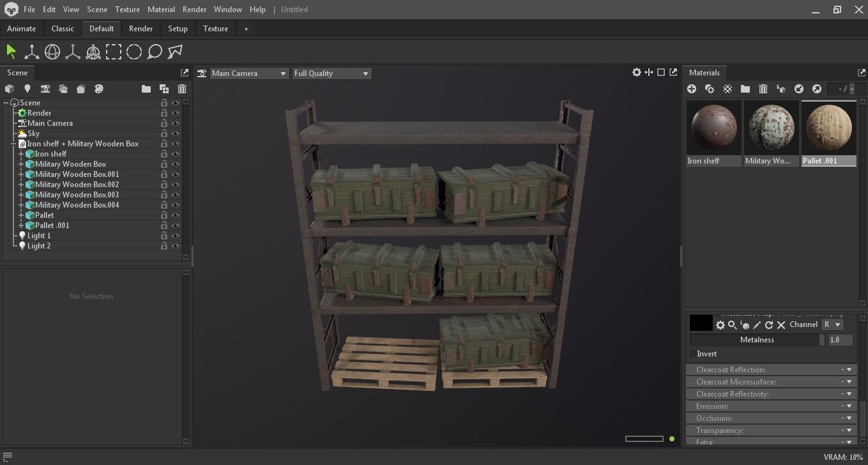This screenshot has width=868, height=465.
Task: Lock the Light 2 object
Action: point(164,246)
